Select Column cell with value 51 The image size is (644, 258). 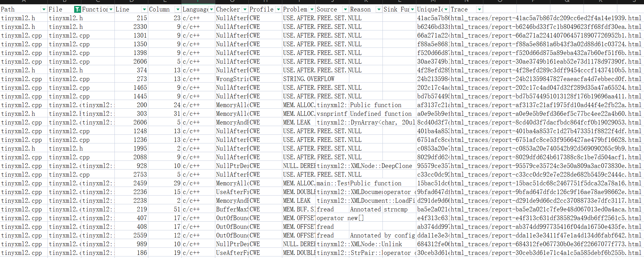point(165,210)
